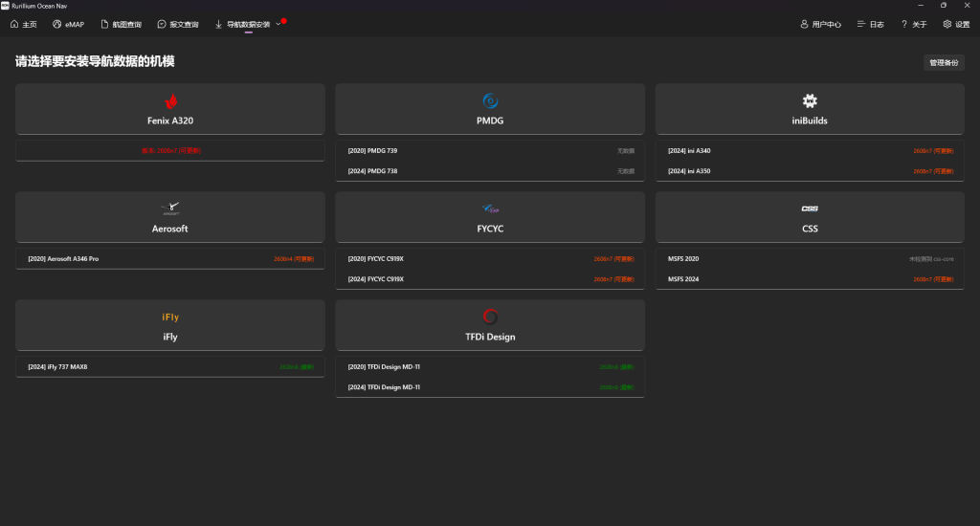Pick the CSS MSFS 2024 row

810,278
